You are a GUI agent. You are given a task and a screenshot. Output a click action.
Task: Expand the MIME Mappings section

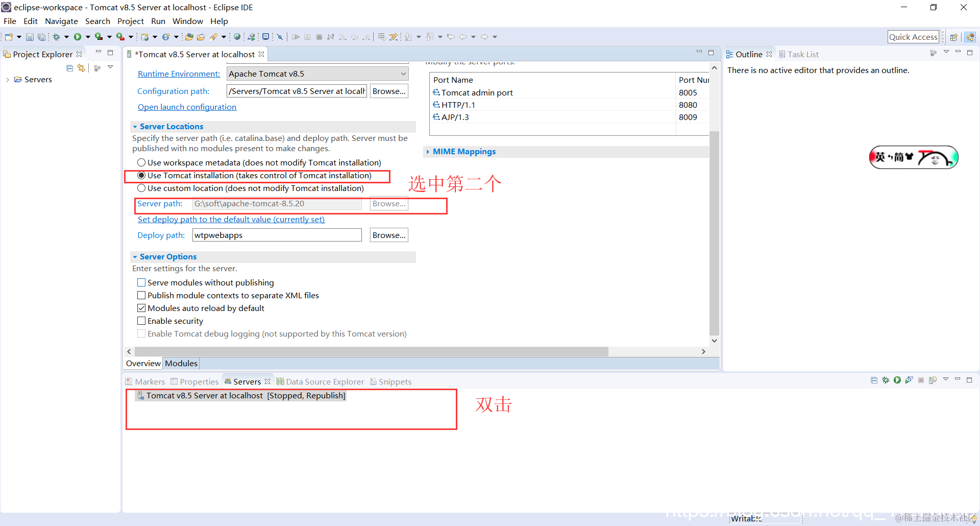coord(428,152)
